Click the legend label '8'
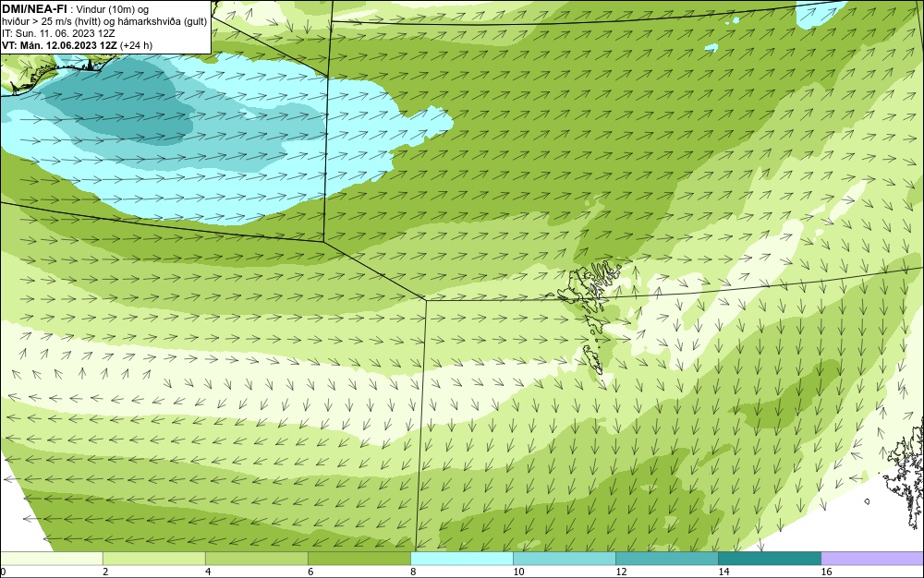 (413, 572)
